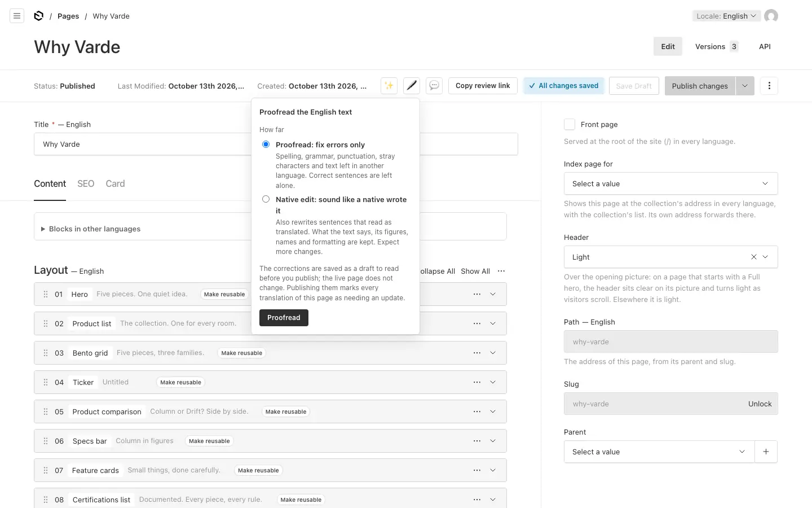This screenshot has height=508, width=812.
Task: Click the Proofread button
Action: coord(284,318)
